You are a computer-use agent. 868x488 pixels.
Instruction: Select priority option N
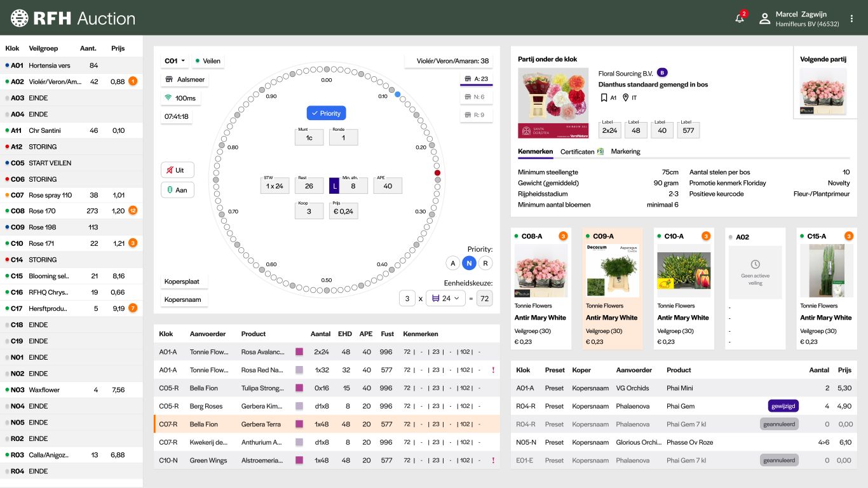tap(469, 263)
